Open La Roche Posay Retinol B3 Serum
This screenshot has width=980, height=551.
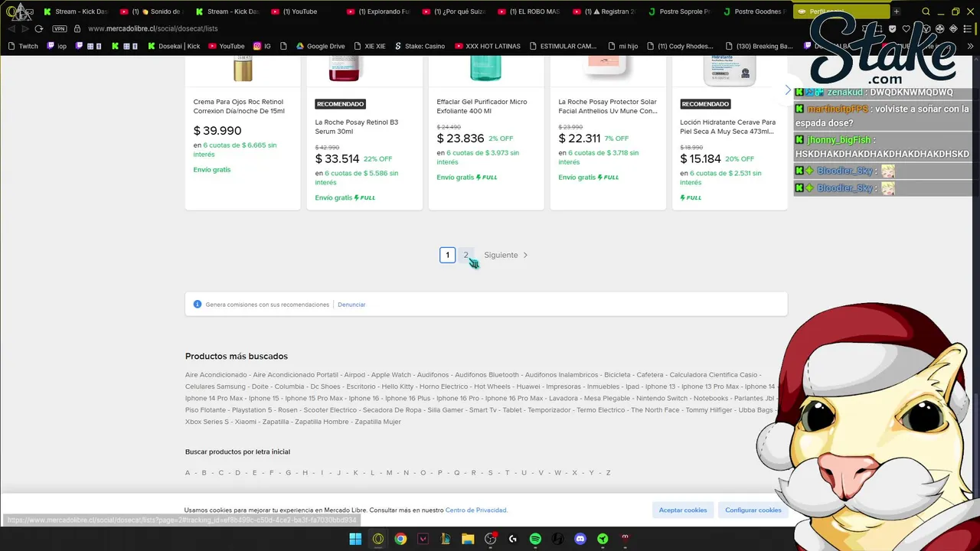(x=357, y=126)
